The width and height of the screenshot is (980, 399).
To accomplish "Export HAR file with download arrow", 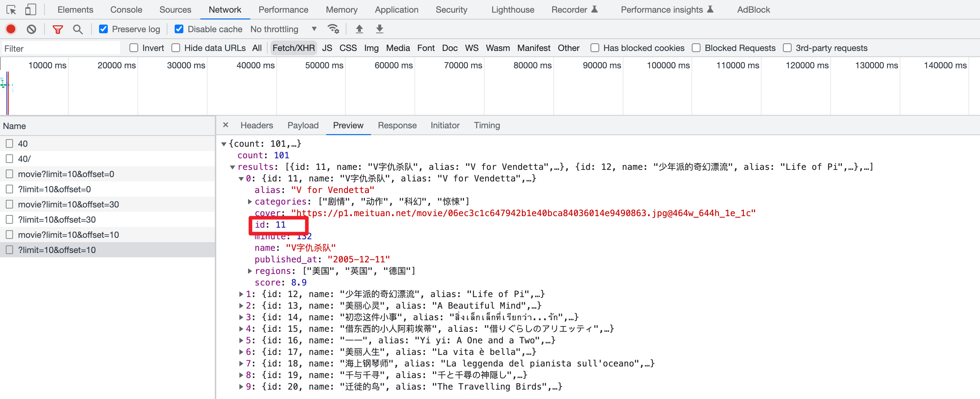I will (x=380, y=29).
